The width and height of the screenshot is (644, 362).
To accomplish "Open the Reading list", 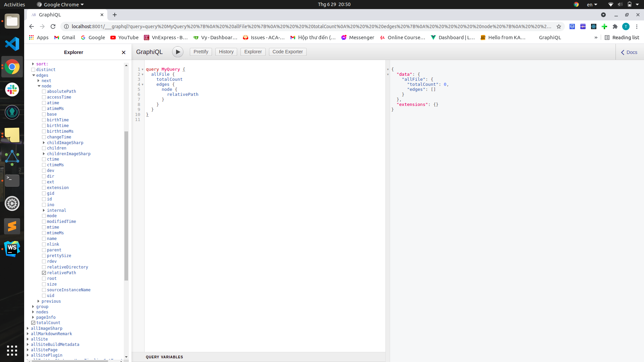I will 622,38.
